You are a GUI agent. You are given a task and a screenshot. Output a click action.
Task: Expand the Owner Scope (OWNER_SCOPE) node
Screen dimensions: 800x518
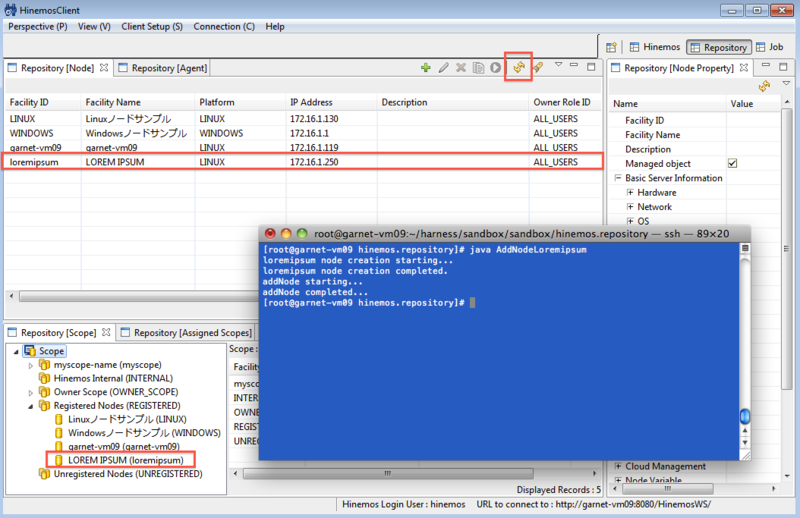[31, 392]
